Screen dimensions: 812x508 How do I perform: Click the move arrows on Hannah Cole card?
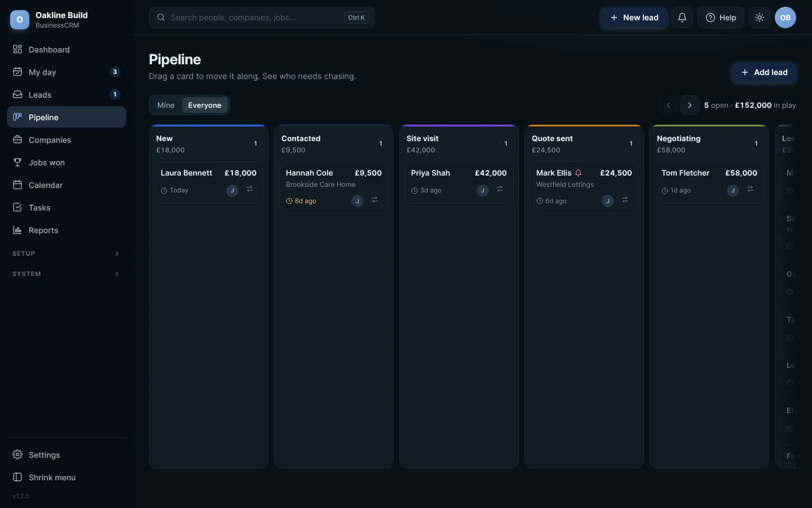tap(375, 200)
